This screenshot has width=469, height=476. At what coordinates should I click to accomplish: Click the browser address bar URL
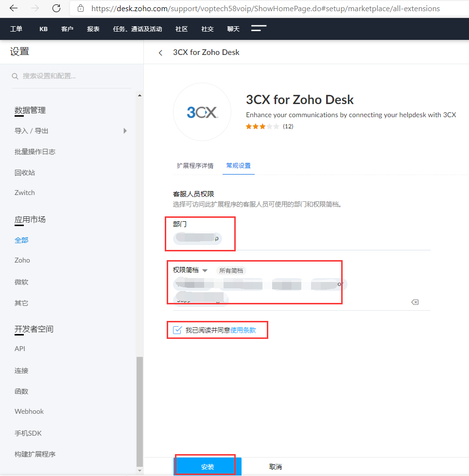pyautogui.click(x=265, y=8)
